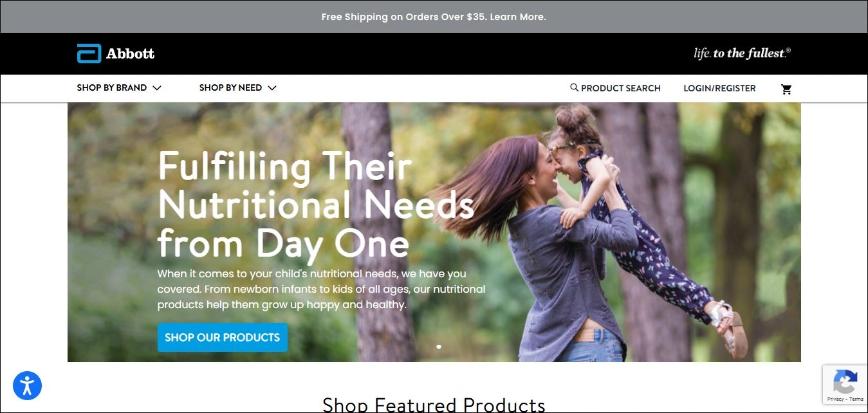The image size is (868, 413).
Task: Expand the Shop By Brand chevron
Action: click(x=156, y=88)
